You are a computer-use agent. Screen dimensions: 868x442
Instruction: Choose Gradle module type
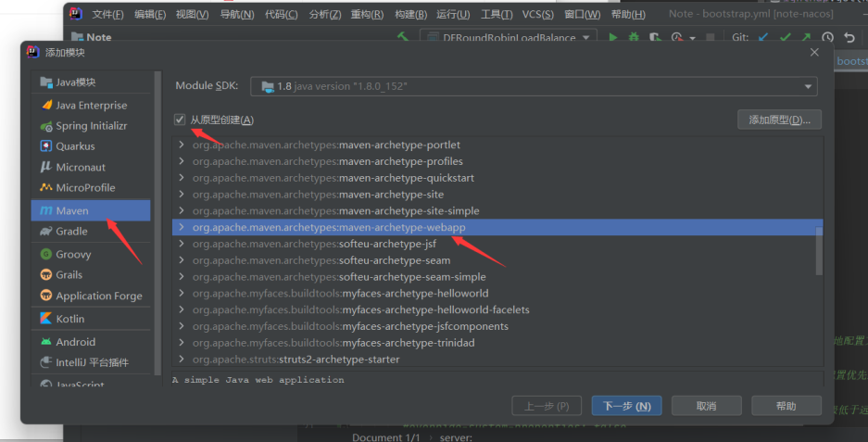91,231
